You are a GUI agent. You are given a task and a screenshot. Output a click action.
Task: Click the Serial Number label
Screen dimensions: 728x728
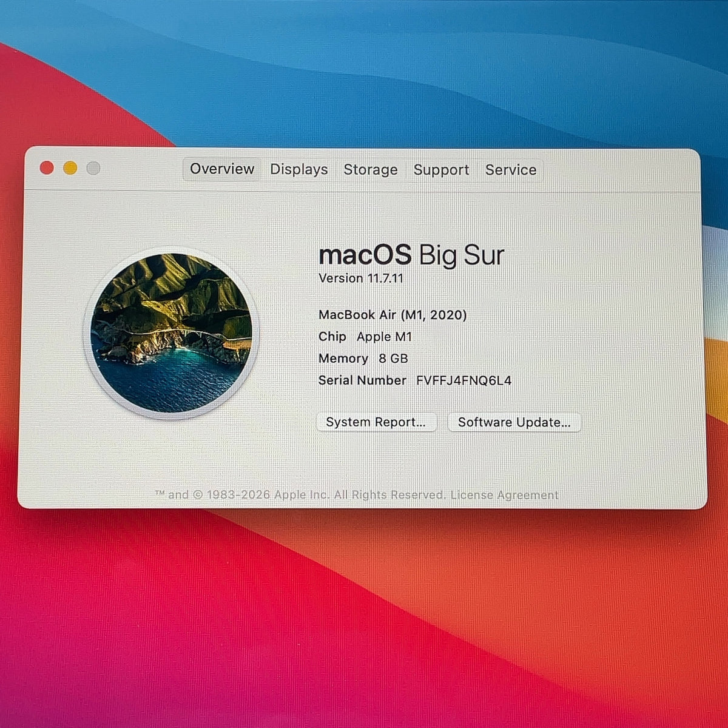click(x=362, y=380)
